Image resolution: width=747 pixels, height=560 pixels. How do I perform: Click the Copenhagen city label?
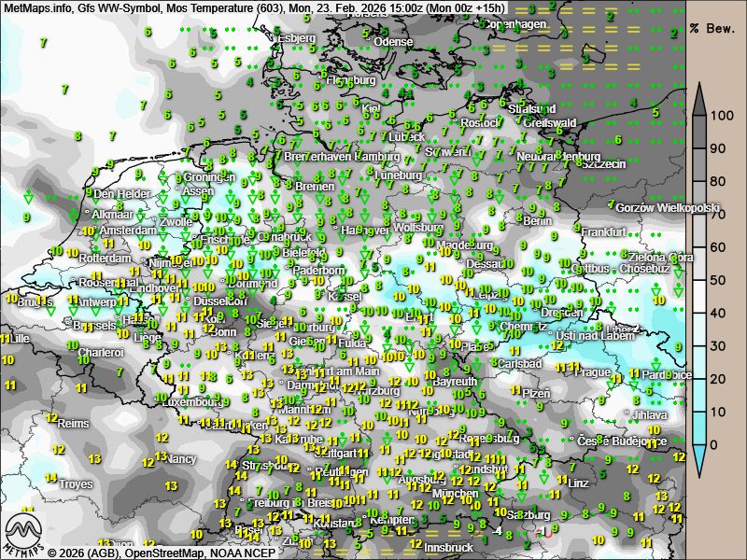tap(516, 24)
